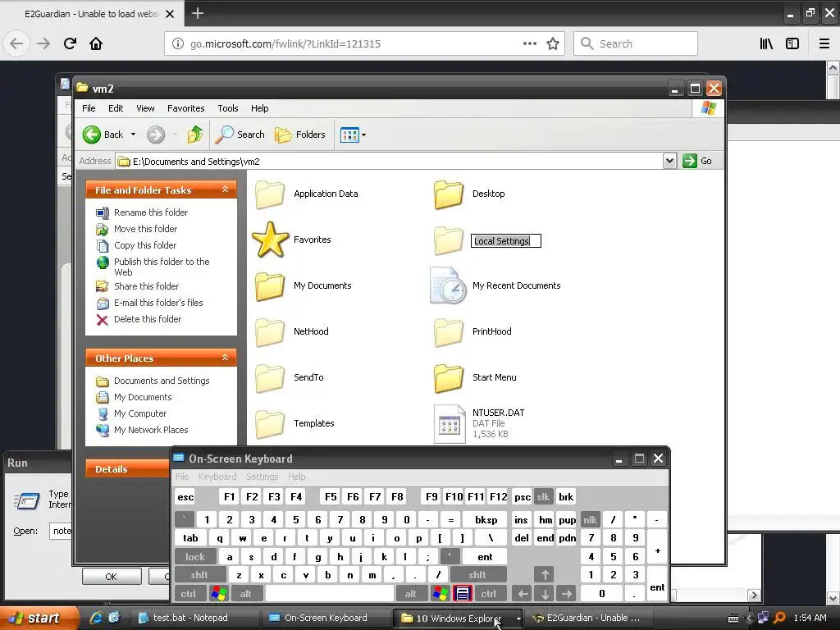840x630 pixels.
Task: Open the Explorer File menu
Action: (x=89, y=108)
